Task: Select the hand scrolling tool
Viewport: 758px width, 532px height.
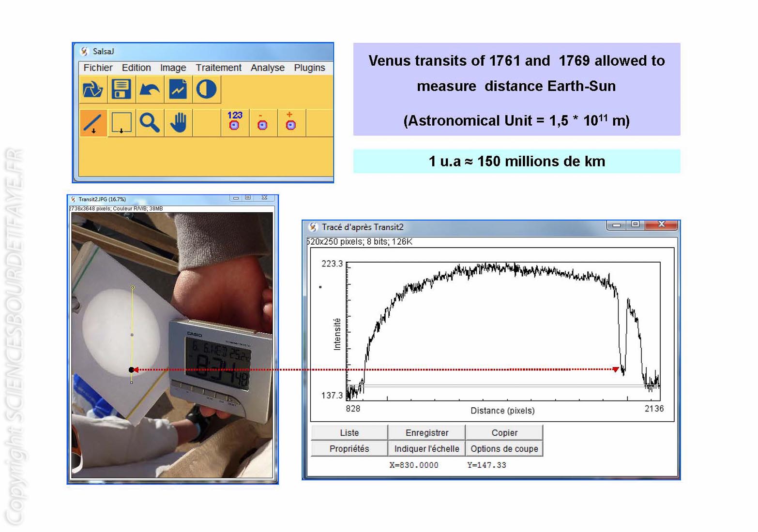Action: pos(178,123)
